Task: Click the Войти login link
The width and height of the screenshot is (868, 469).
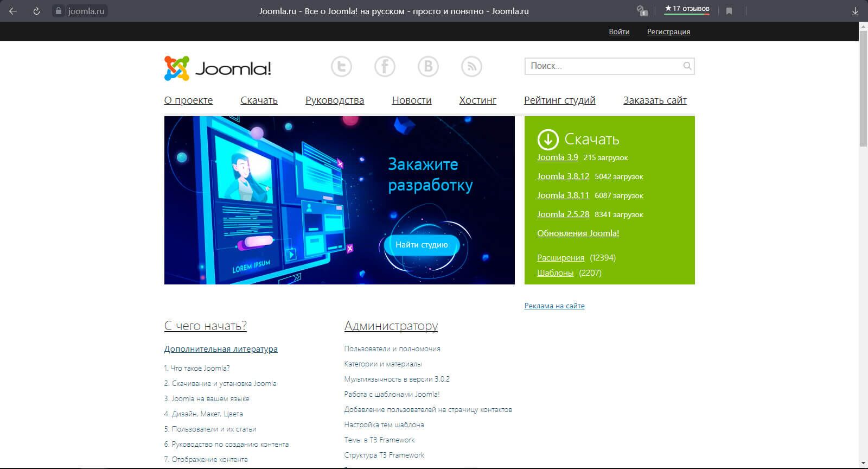Action: [x=619, y=31]
